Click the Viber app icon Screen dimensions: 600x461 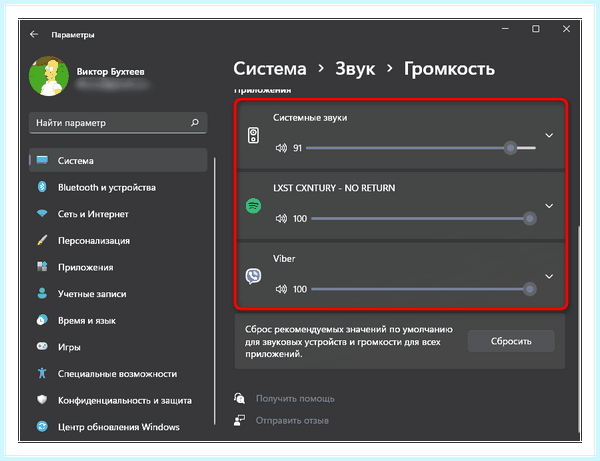point(253,276)
